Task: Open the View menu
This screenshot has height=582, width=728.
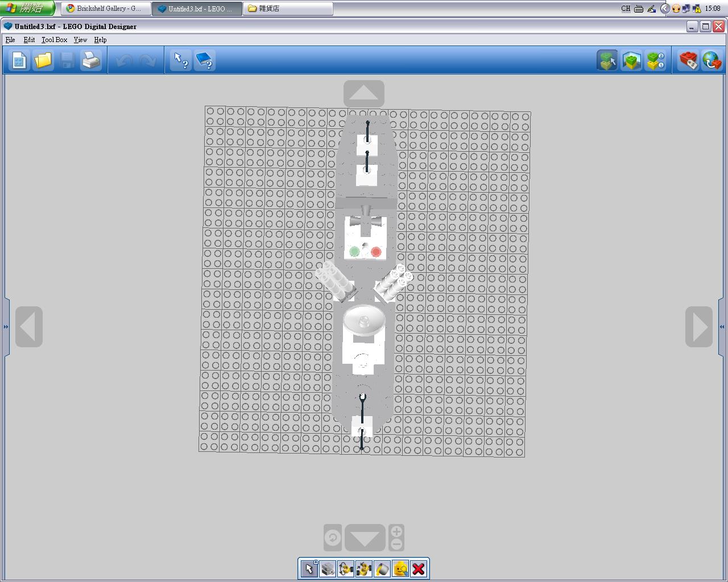Action: (80, 40)
